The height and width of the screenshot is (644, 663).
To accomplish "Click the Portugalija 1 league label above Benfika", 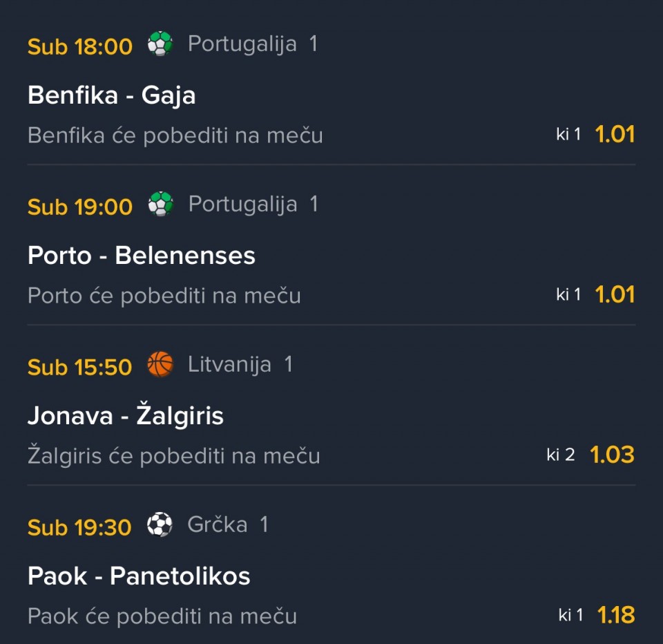I will click(x=252, y=44).
